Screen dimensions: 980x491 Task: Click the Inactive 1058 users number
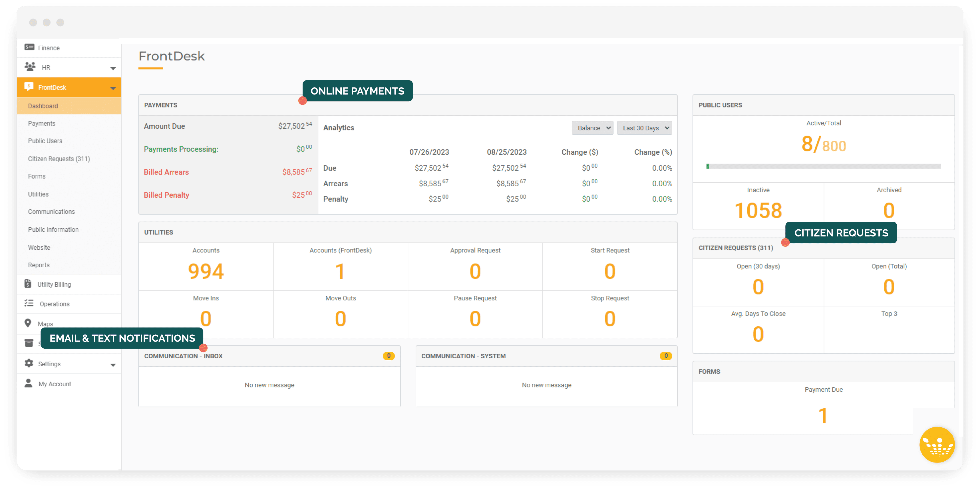[x=758, y=211]
